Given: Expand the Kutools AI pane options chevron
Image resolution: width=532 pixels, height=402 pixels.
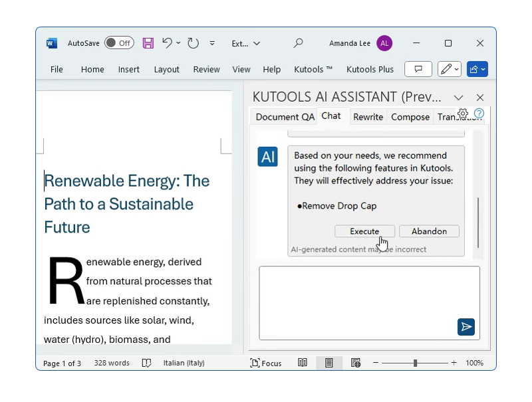Looking at the screenshot, I should pos(458,98).
